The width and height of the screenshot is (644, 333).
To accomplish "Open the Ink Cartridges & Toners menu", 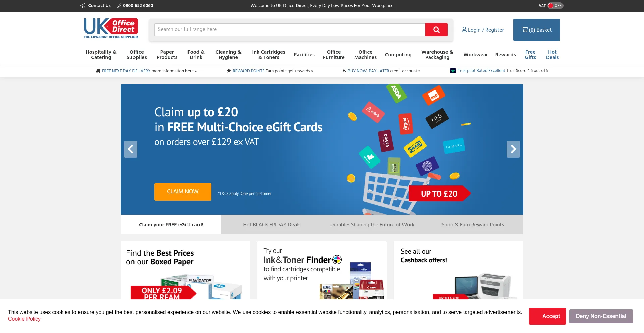I will coord(269,55).
